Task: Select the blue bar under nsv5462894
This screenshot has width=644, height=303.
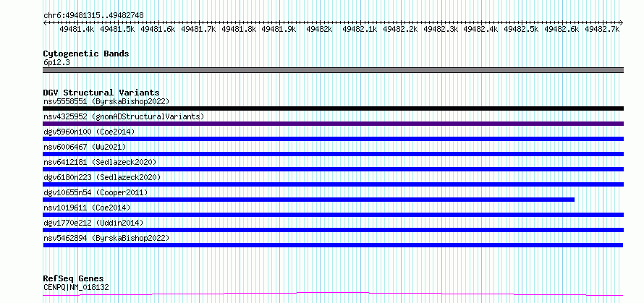Action: coord(333,245)
